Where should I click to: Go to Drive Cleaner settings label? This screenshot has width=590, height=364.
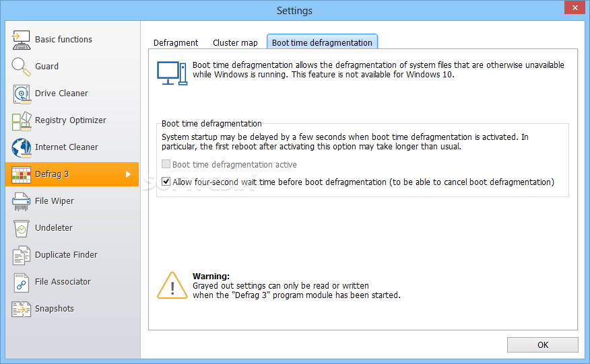coord(61,94)
